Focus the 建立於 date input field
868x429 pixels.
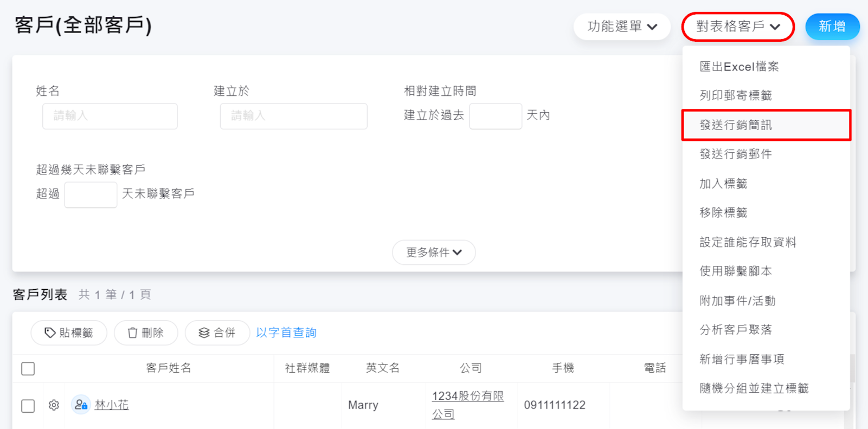[293, 116]
